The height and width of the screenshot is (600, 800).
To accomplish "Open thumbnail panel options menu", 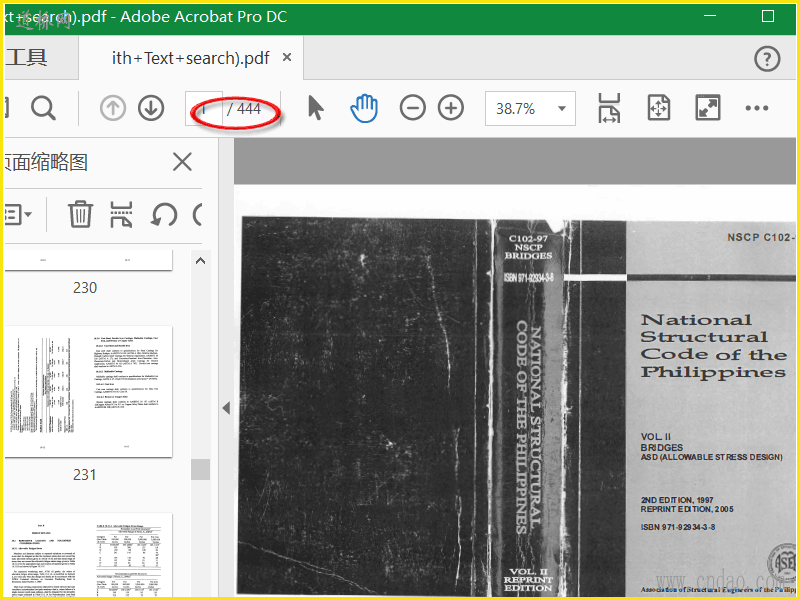I will (17, 214).
